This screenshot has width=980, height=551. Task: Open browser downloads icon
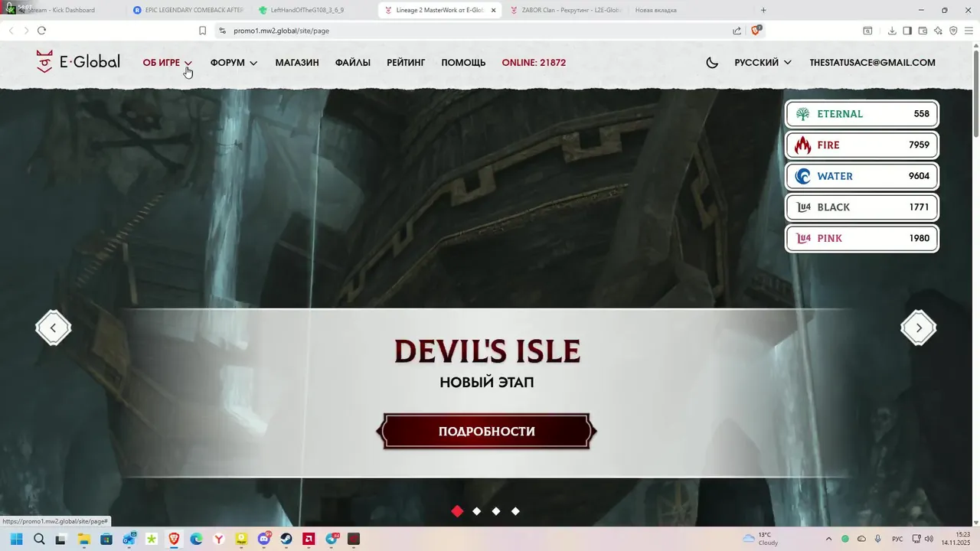892,31
